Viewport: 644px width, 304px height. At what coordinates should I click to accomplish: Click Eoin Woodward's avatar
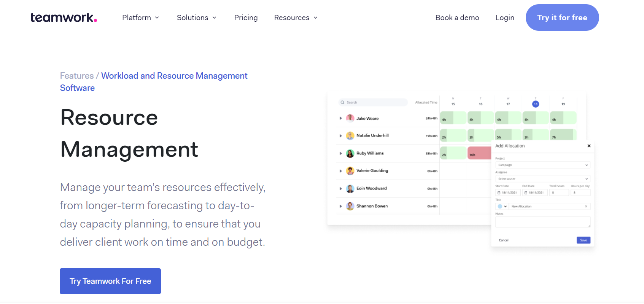(350, 189)
